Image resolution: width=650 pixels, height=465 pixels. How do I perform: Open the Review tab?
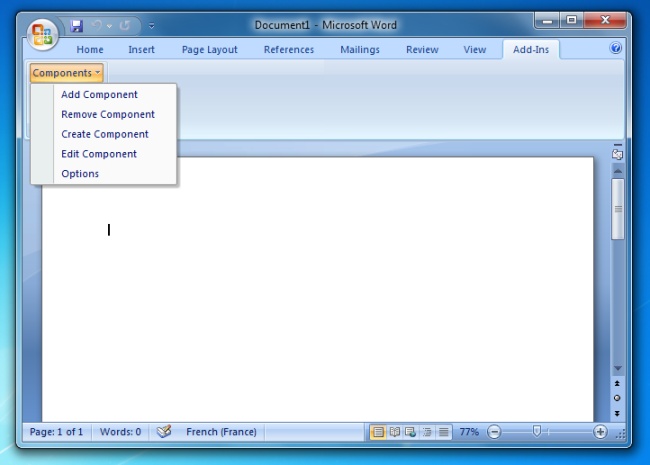coord(422,50)
